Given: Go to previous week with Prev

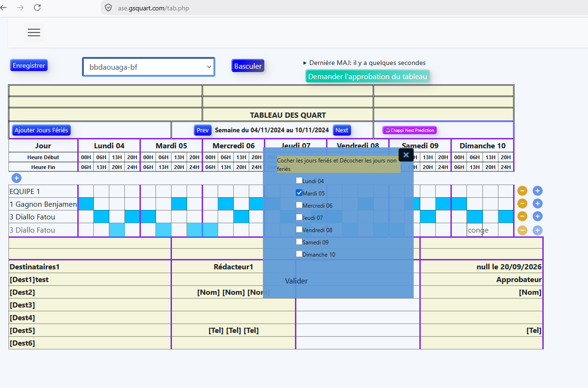Looking at the screenshot, I should tap(203, 130).
